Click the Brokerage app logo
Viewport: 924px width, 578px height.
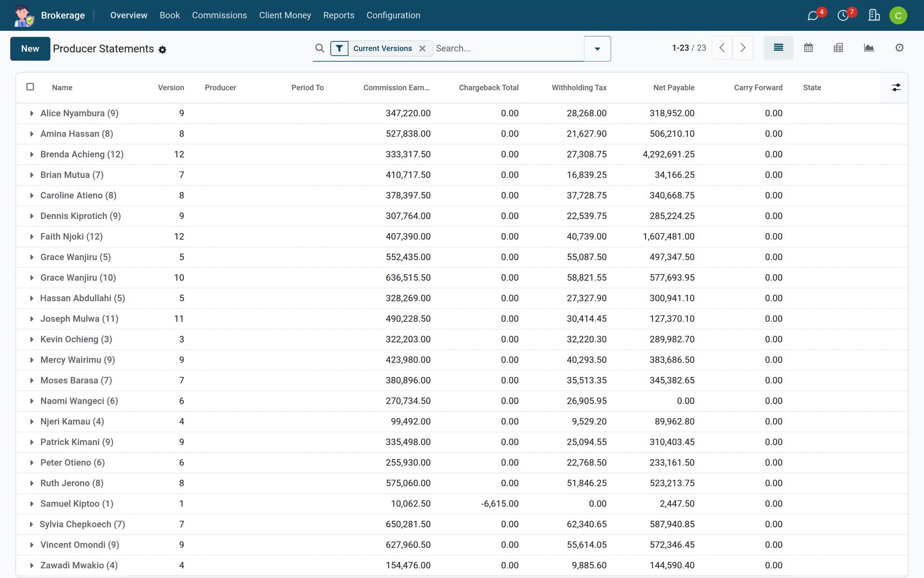(24, 15)
